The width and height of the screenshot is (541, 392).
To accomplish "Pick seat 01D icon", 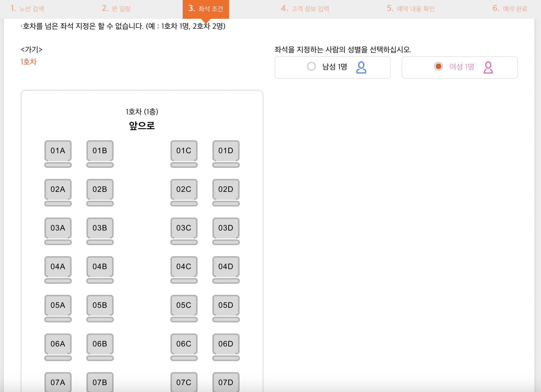I will coord(226,151).
